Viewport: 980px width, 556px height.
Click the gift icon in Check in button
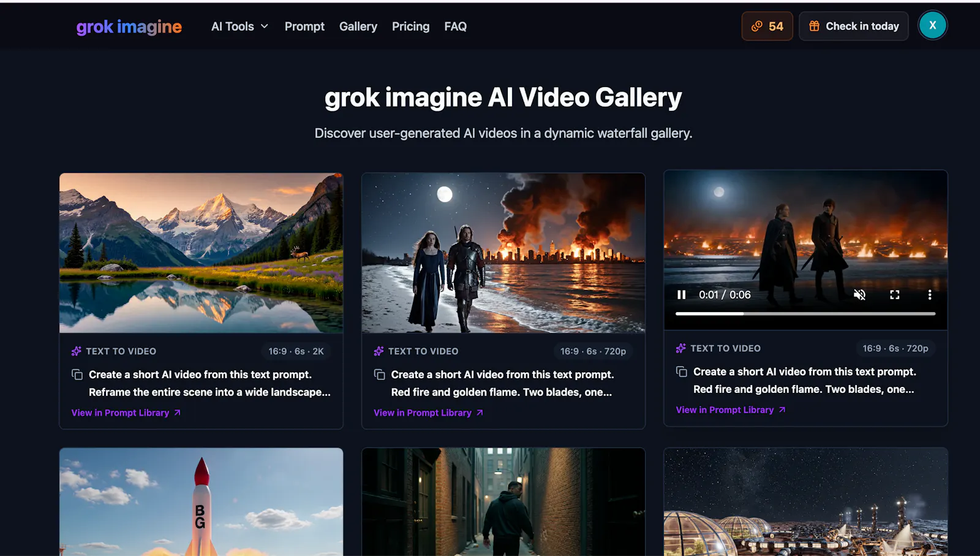814,26
